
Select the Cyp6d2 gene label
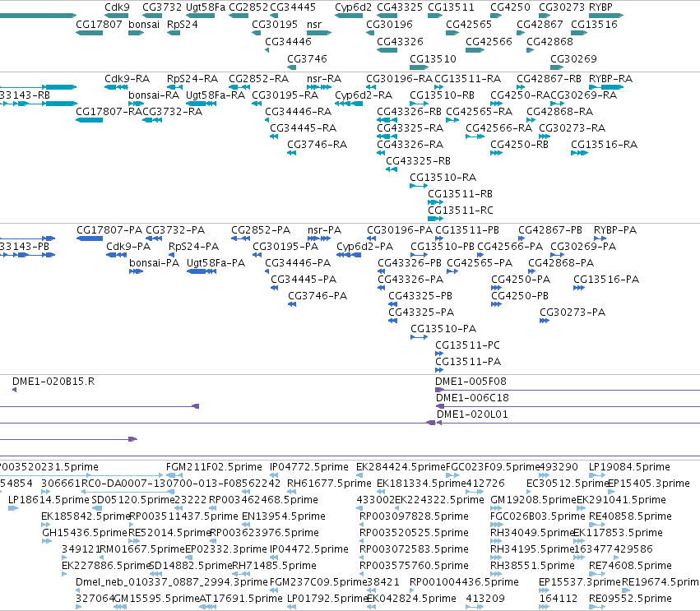(353, 7)
